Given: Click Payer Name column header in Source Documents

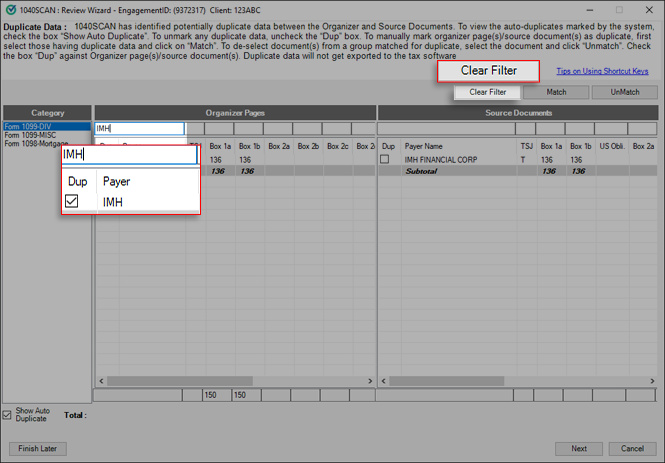Looking at the screenshot, I should (x=459, y=146).
